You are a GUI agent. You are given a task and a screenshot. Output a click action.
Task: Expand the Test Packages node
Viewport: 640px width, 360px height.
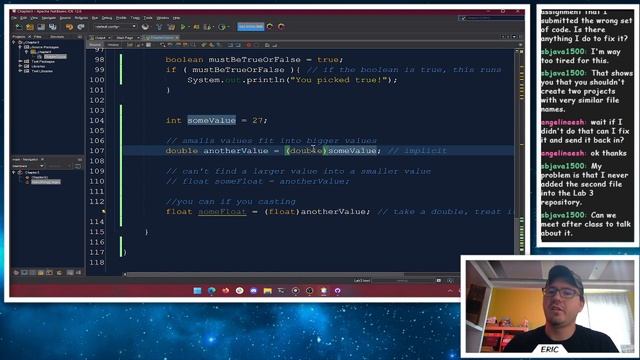20,62
